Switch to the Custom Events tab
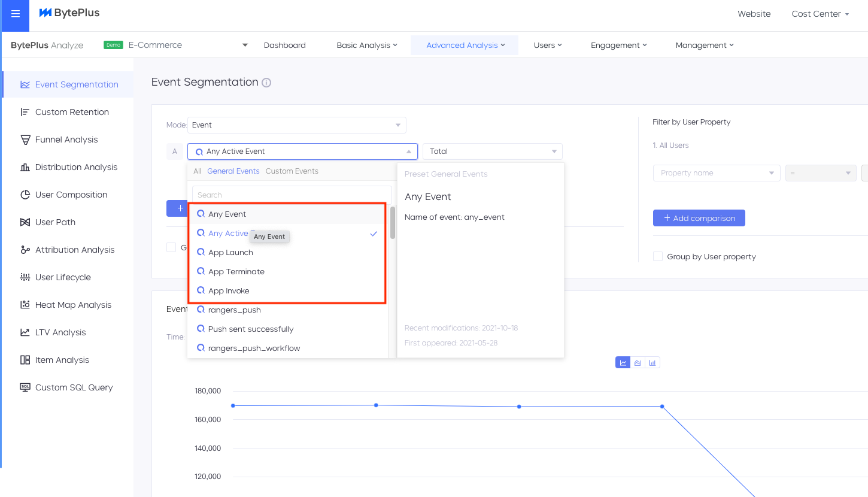Image resolution: width=868 pixels, height=497 pixels. click(292, 171)
